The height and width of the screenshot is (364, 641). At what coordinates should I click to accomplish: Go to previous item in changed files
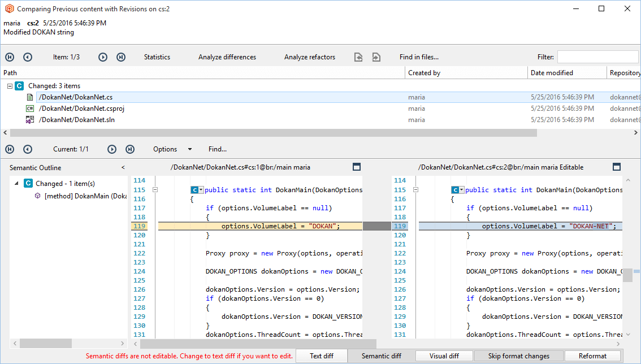click(28, 57)
